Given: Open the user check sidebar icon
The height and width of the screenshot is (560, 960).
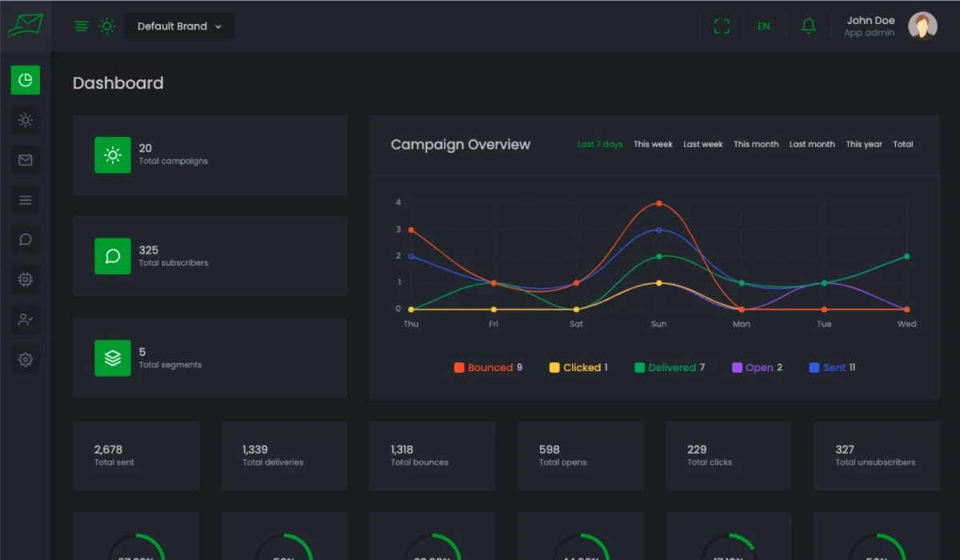Looking at the screenshot, I should coord(25,319).
